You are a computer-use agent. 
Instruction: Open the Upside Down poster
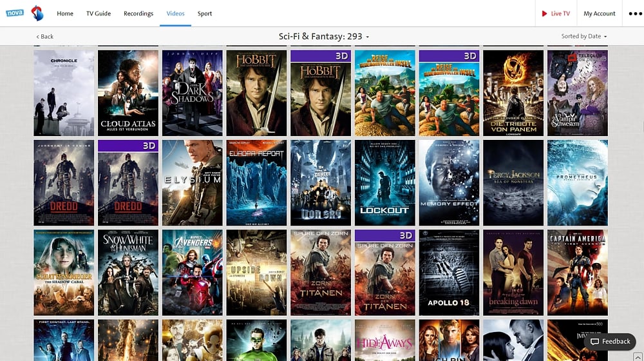[x=256, y=272]
